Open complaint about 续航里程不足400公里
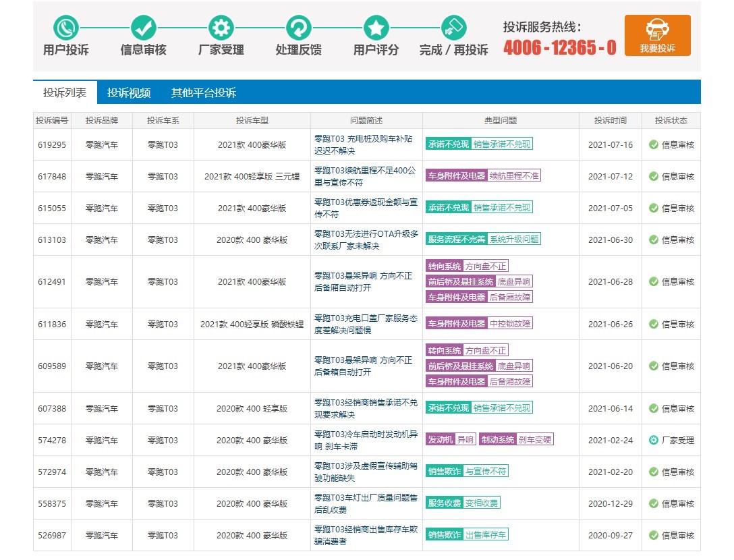Image resolution: width=734 pixels, height=560 pixels. coord(365,177)
